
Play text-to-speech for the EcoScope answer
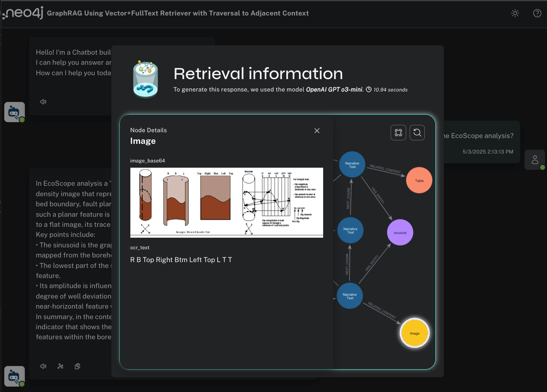click(43, 366)
